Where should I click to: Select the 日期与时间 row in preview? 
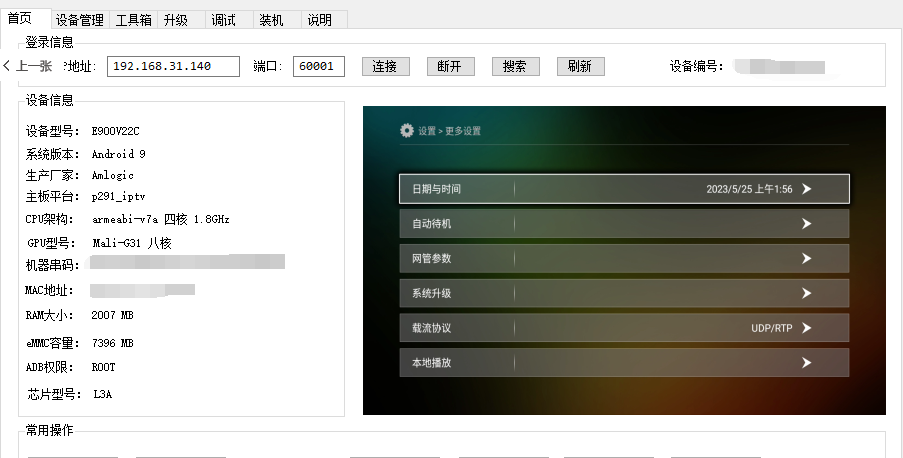[624, 189]
